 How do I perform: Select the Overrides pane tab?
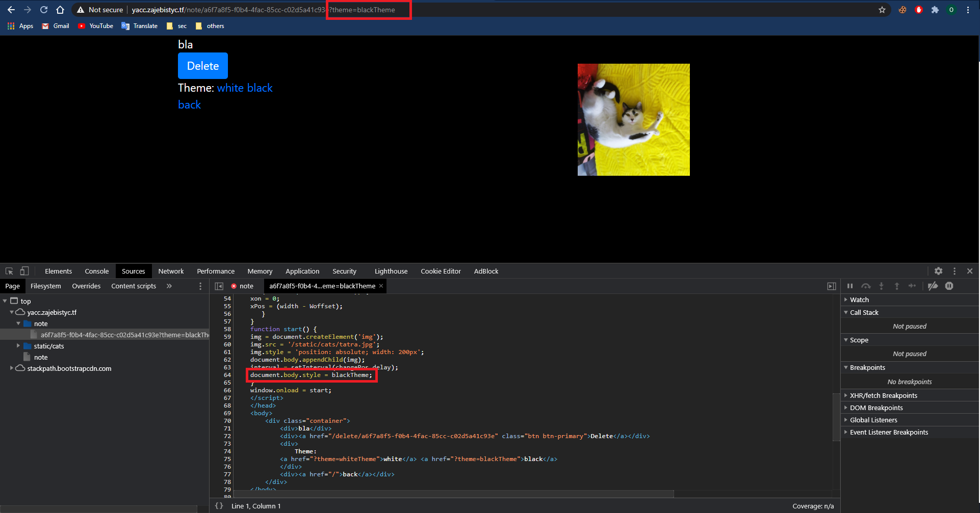pyautogui.click(x=86, y=286)
